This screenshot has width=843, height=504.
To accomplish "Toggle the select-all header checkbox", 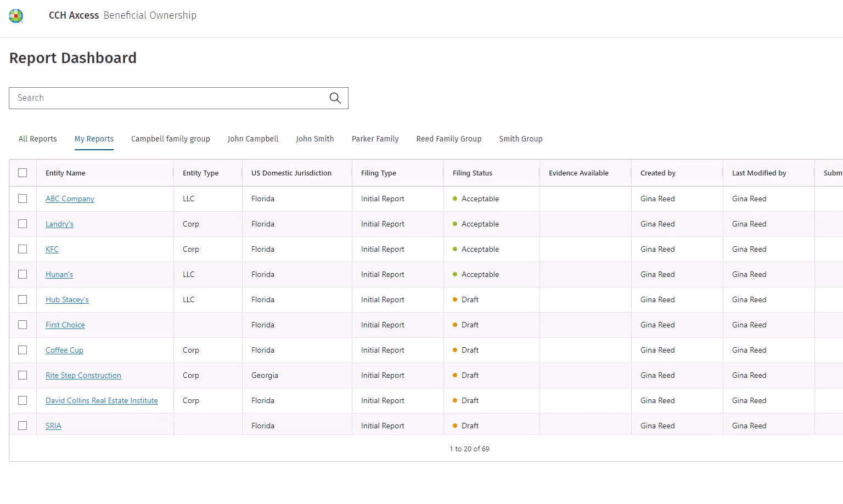I will [23, 173].
